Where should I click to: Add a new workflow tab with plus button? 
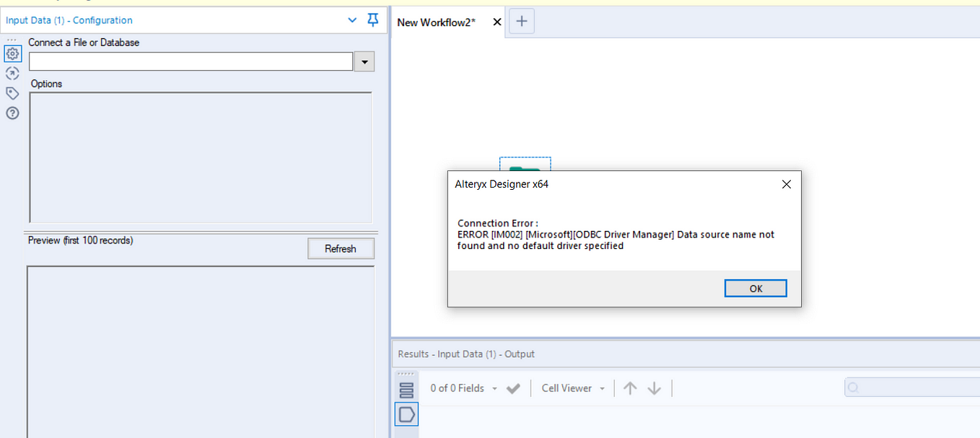click(522, 22)
